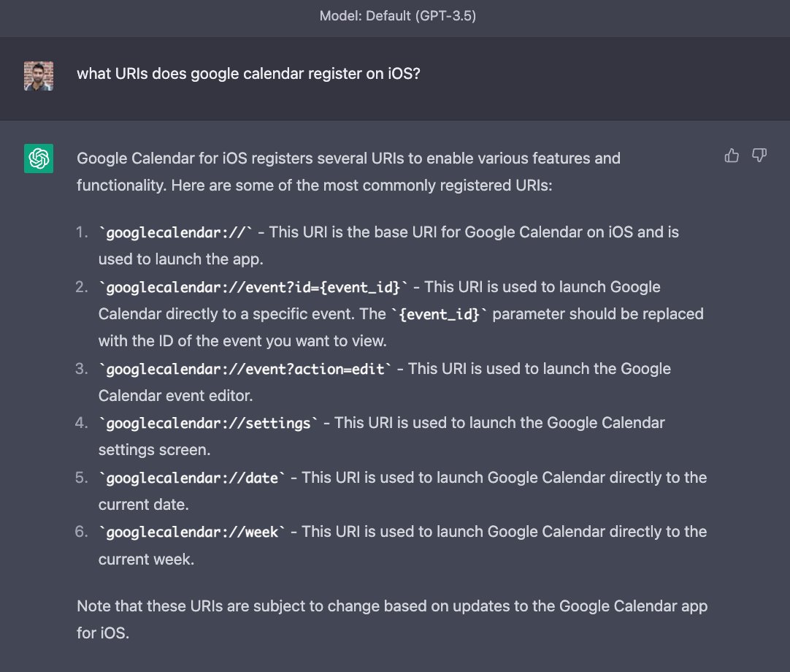Click the googlecalendar://date code
This screenshot has height=672, width=790.
coord(191,478)
